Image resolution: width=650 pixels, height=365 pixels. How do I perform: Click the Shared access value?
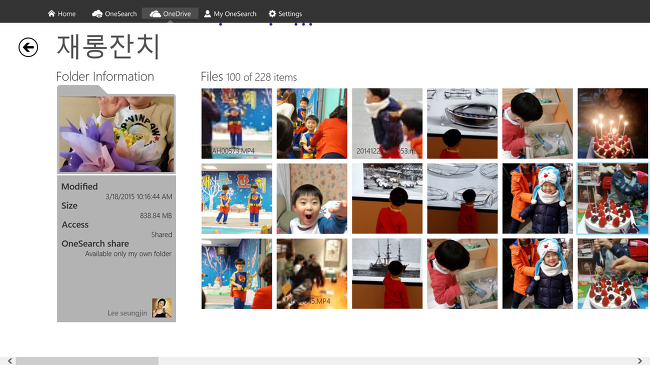tap(162, 235)
